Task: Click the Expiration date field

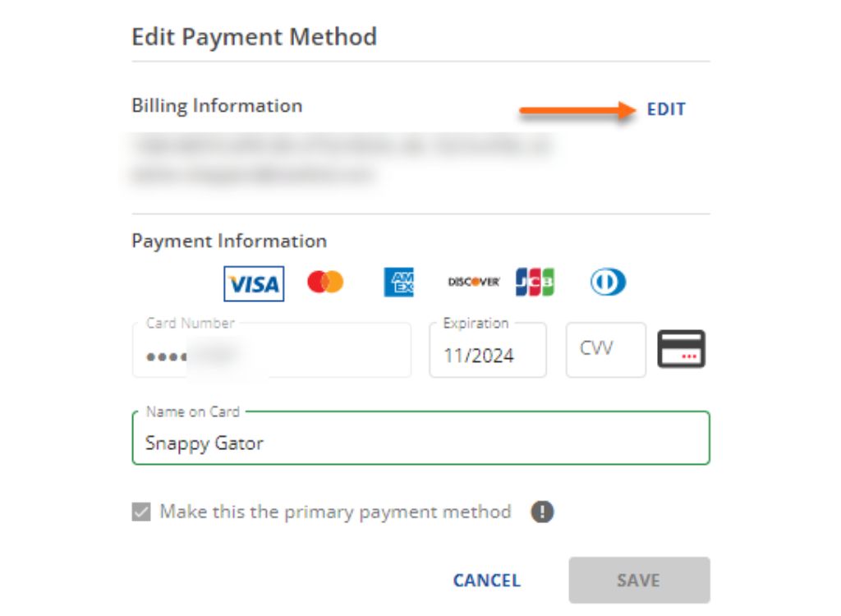Action: click(x=487, y=355)
